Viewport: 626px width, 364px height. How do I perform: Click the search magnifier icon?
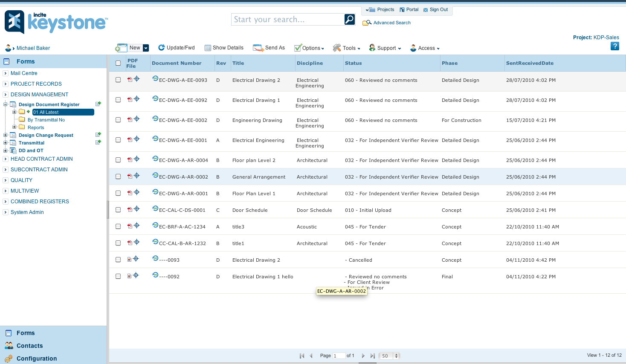click(349, 19)
